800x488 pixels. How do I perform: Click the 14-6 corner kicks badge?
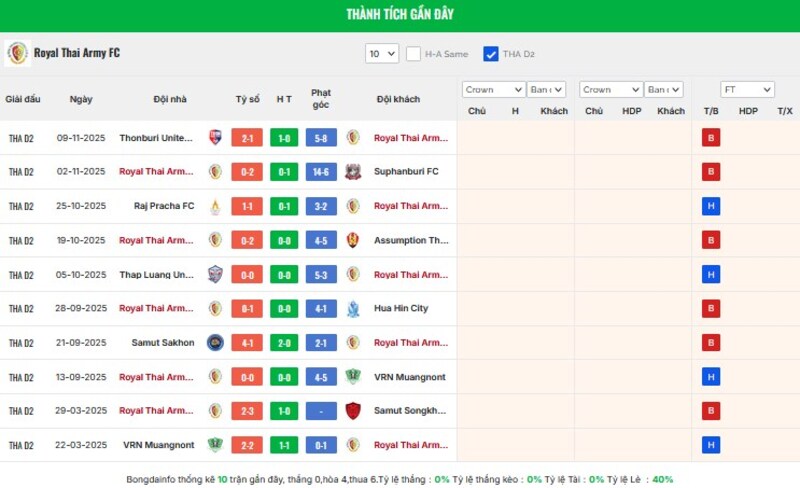pos(321,172)
